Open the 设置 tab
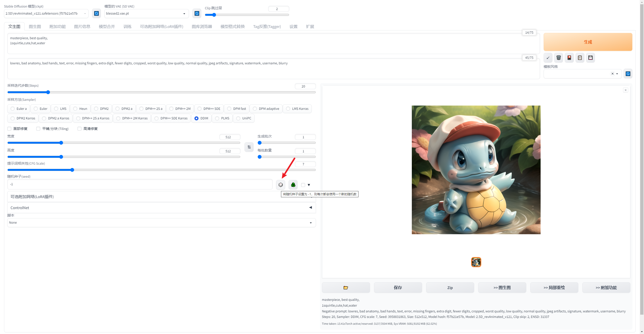 pos(293,26)
